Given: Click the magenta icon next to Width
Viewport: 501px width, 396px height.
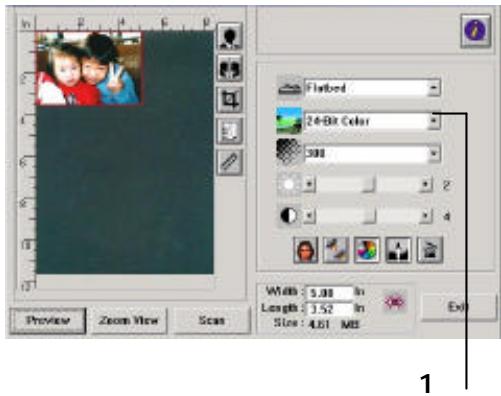Looking at the screenshot, I should (x=395, y=302).
